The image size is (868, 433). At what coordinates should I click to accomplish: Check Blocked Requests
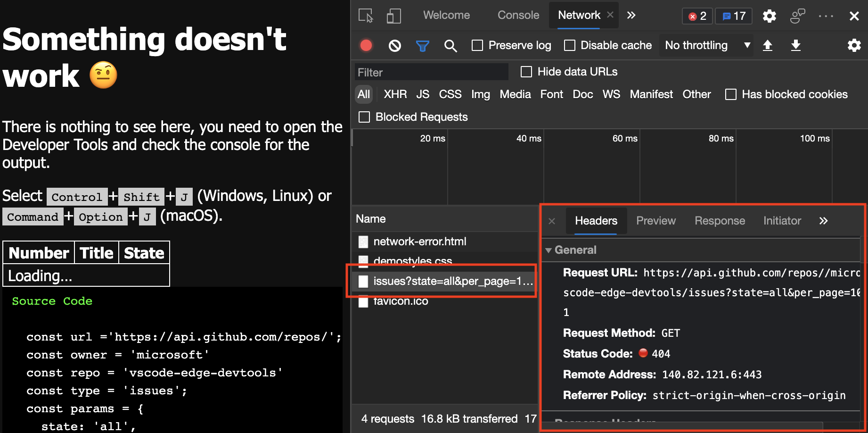tap(364, 117)
